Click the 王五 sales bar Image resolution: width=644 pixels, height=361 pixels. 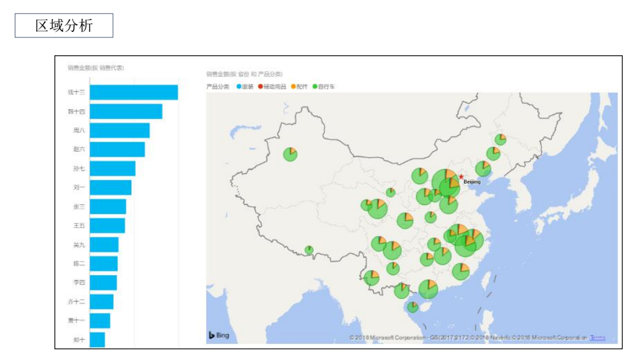pyautogui.click(x=107, y=226)
